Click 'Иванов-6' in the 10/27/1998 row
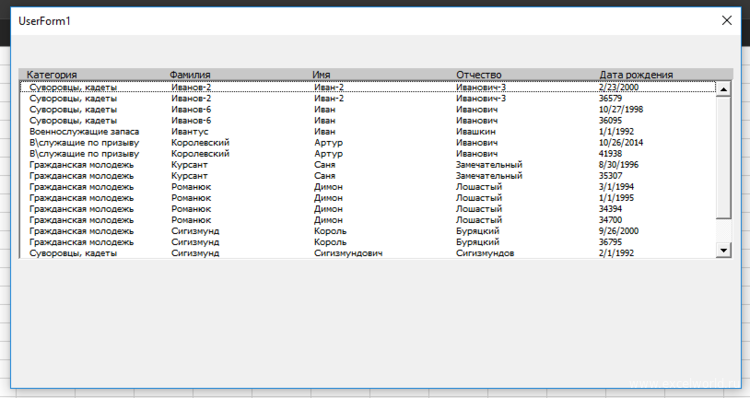 [191, 109]
